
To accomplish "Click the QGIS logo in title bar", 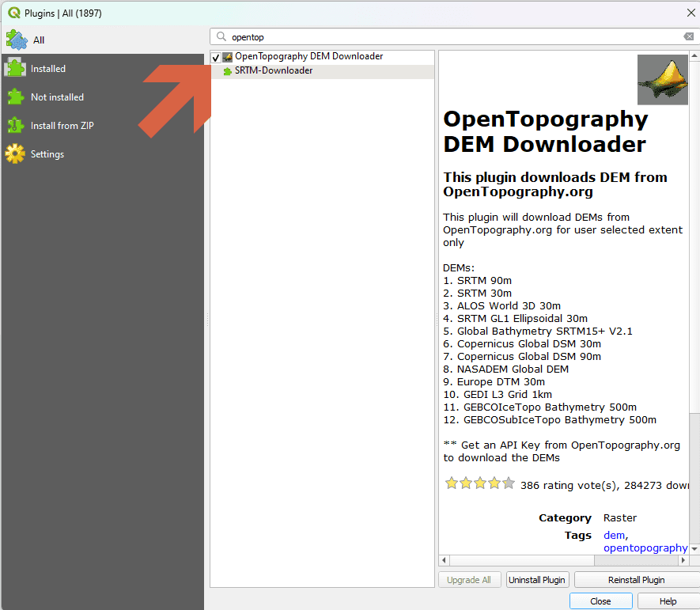I will [14, 13].
